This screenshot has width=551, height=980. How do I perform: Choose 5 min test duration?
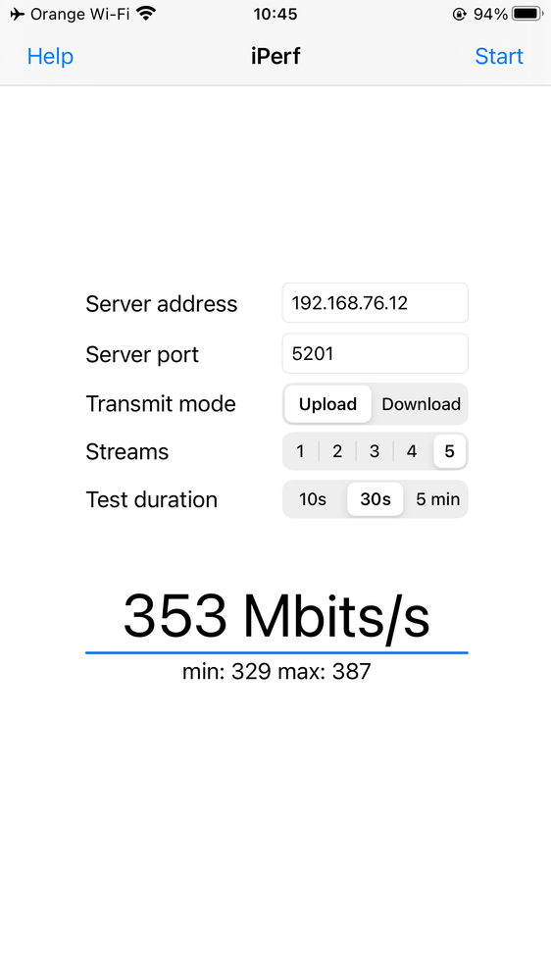pyautogui.click(x=437, y=499)
